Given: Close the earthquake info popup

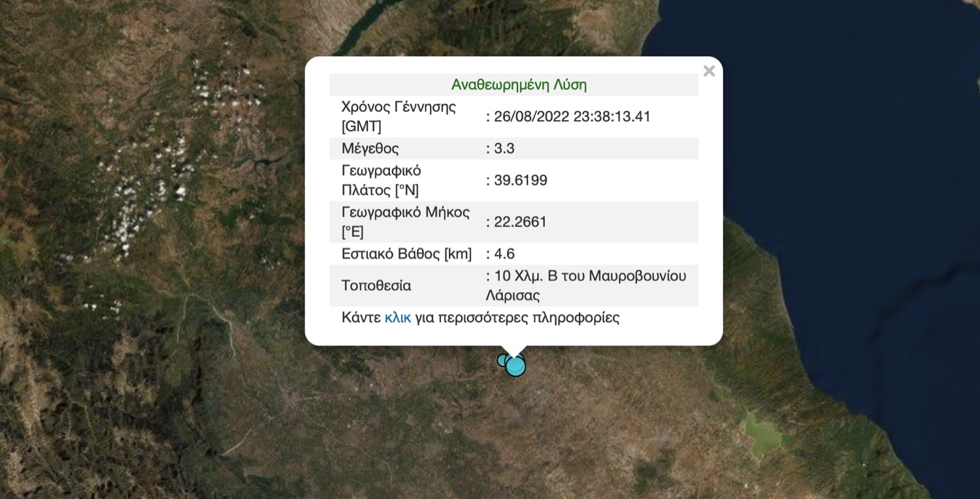Looking at the screenshot, I should (709, 71).
